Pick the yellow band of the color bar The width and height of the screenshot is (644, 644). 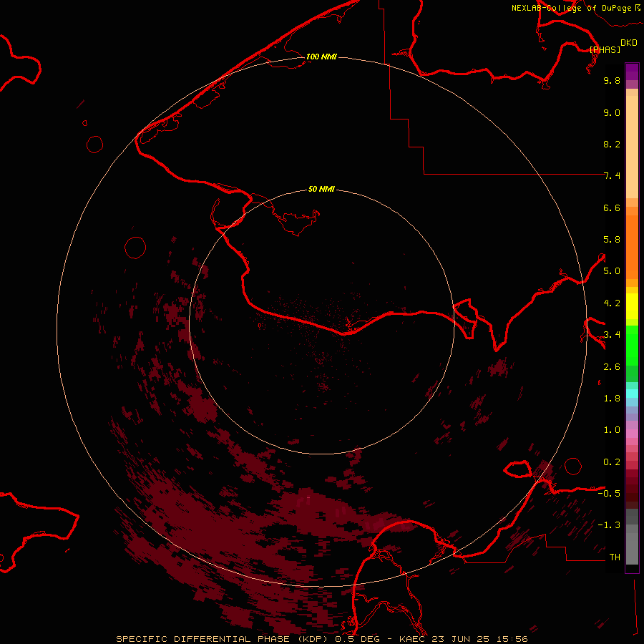[632, 306]
